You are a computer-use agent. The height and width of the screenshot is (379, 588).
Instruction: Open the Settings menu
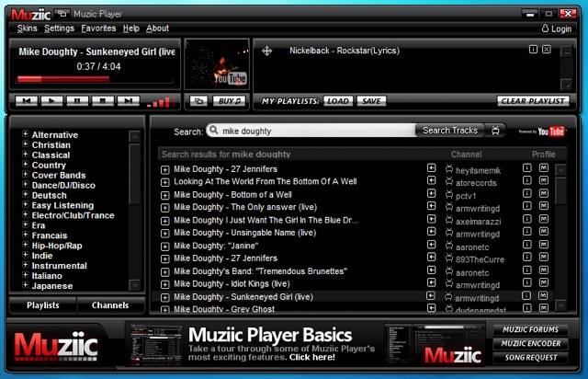[x=59, y=29]
